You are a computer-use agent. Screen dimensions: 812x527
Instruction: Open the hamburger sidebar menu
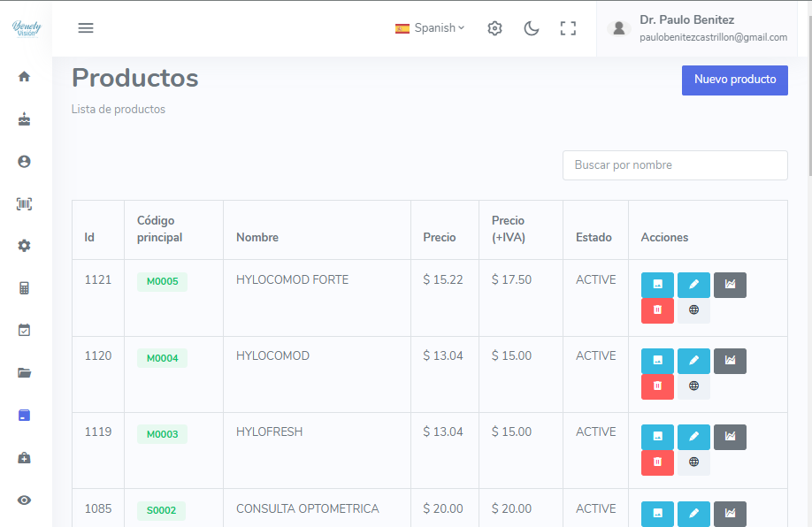click(x=86, y=28)
